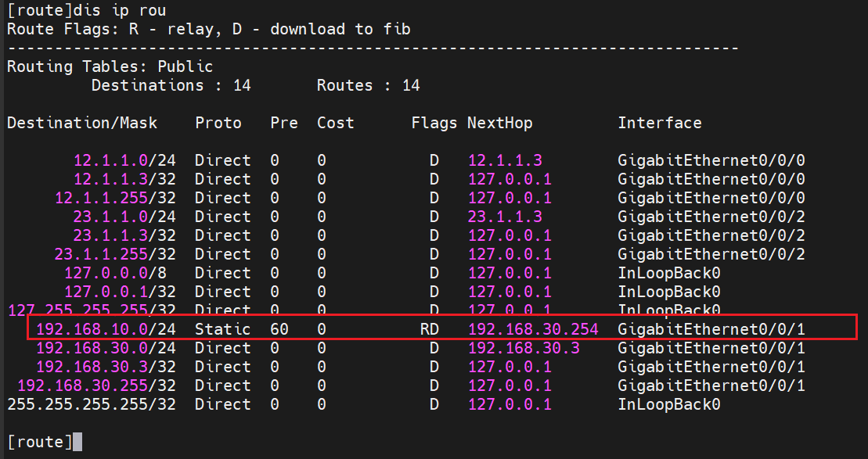Image resolution: width=868 pixels, height=459 pixels.
Task: Click the Flags column header
Action: 434,123
